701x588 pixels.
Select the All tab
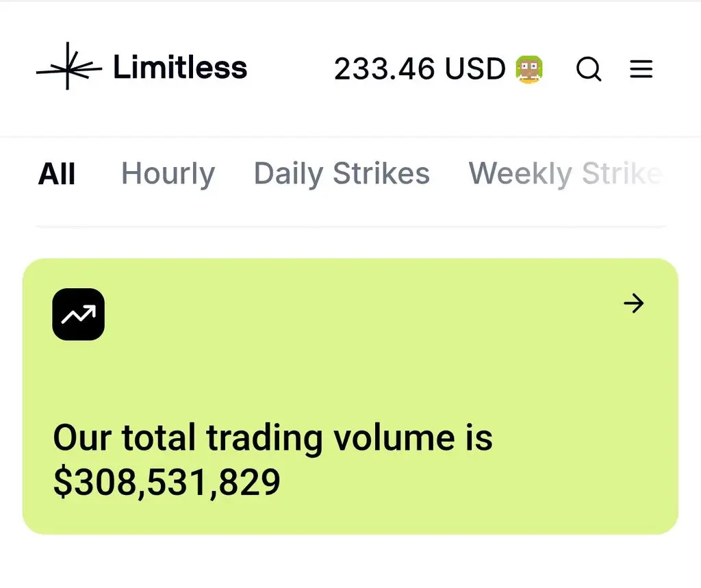pyautogui.click(x=57, y=173)
